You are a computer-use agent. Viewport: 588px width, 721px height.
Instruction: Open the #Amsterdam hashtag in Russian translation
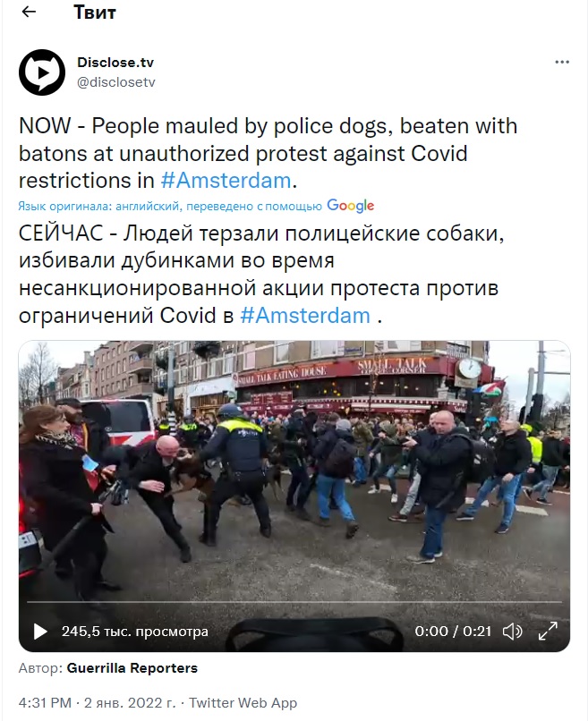pos(305,316)
